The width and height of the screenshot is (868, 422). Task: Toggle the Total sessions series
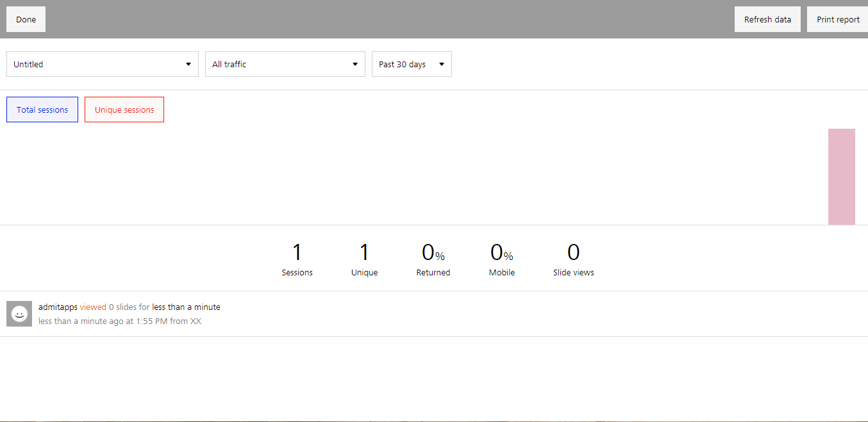[42, 110]
